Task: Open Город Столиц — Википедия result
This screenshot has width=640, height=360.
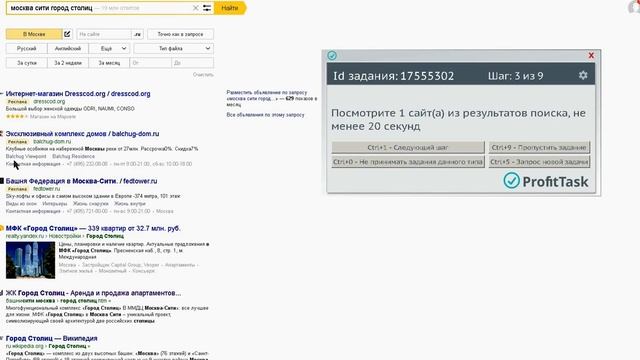Action: coord(51,338)
